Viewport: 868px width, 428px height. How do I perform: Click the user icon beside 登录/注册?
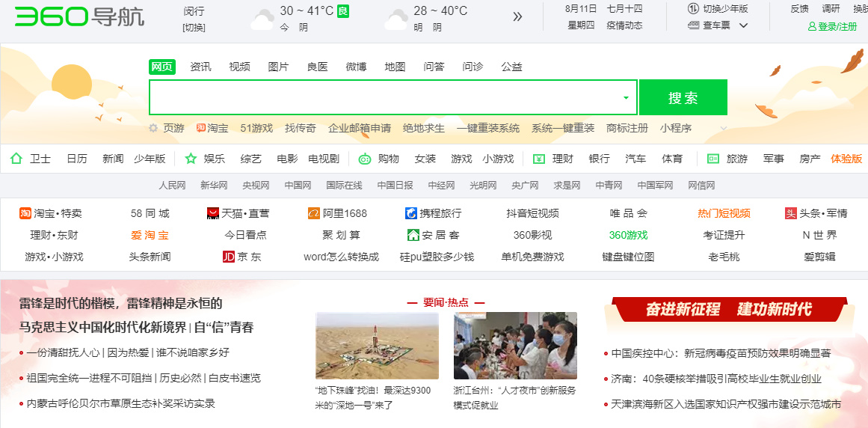tap(812, 26)
